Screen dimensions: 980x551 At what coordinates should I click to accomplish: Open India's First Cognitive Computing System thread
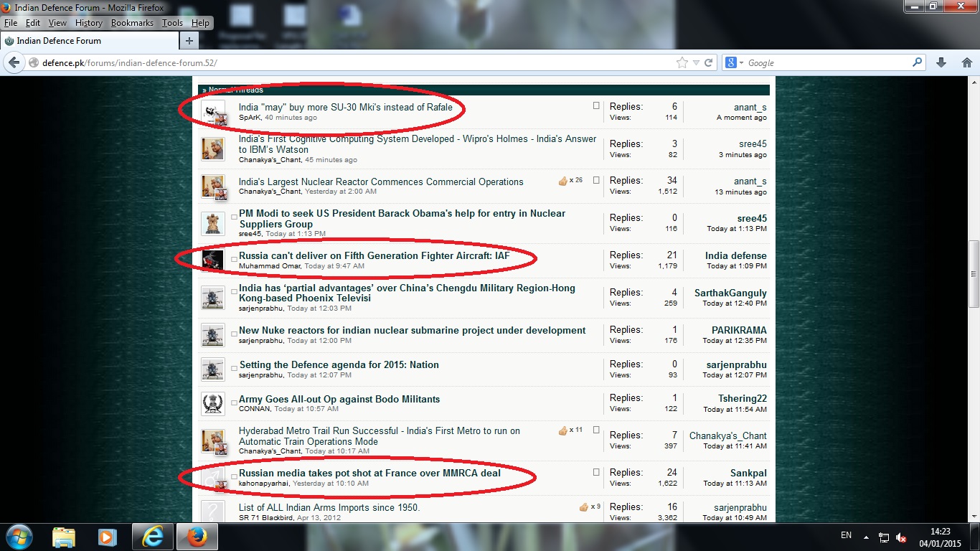pos(418,144)
